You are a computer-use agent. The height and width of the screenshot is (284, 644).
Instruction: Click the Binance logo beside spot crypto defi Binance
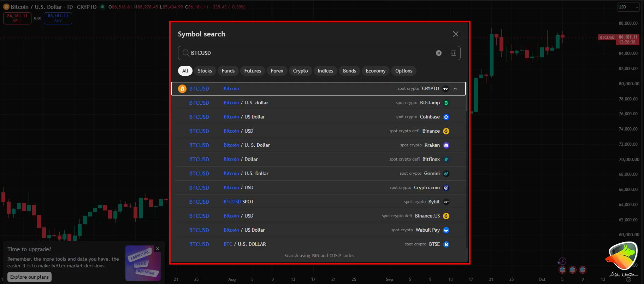click(446, 131)
